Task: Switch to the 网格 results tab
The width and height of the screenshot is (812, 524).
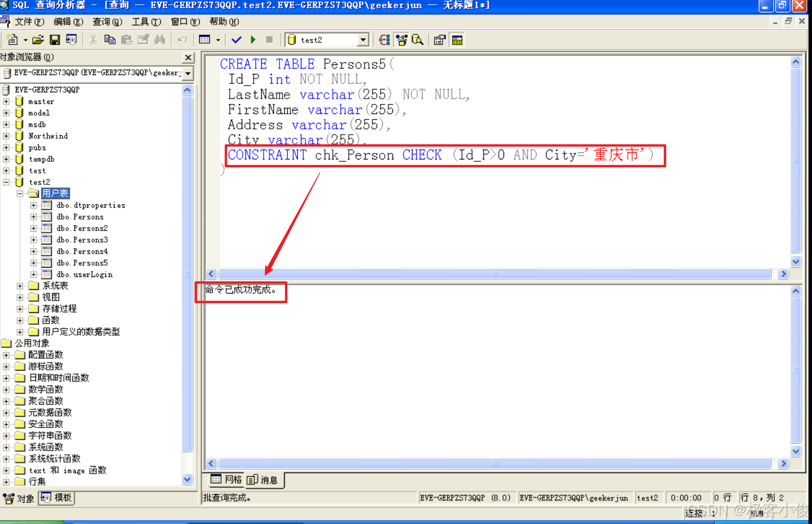Action: [226, 479]
